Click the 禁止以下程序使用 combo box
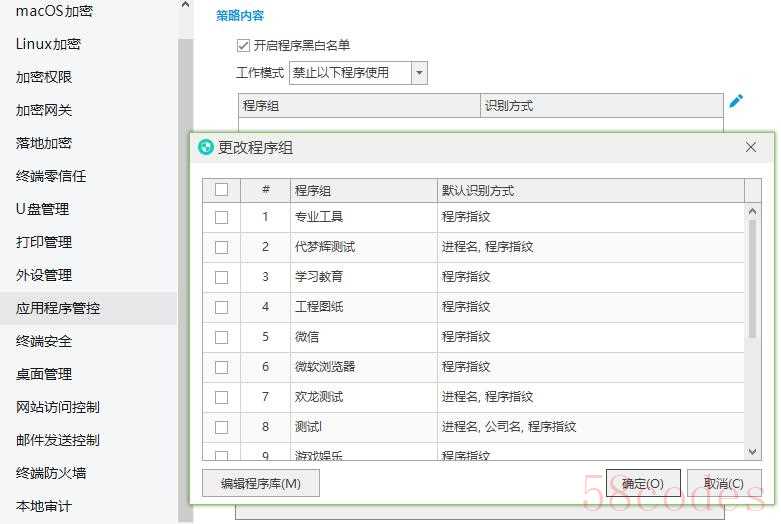The image size is (781, 524). tap(349, 73)
